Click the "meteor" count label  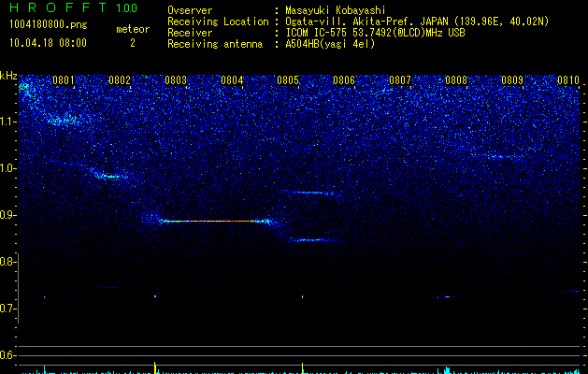(x=133, y=29)
